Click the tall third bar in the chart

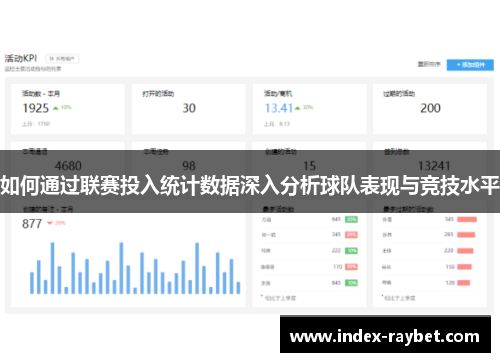52,268
